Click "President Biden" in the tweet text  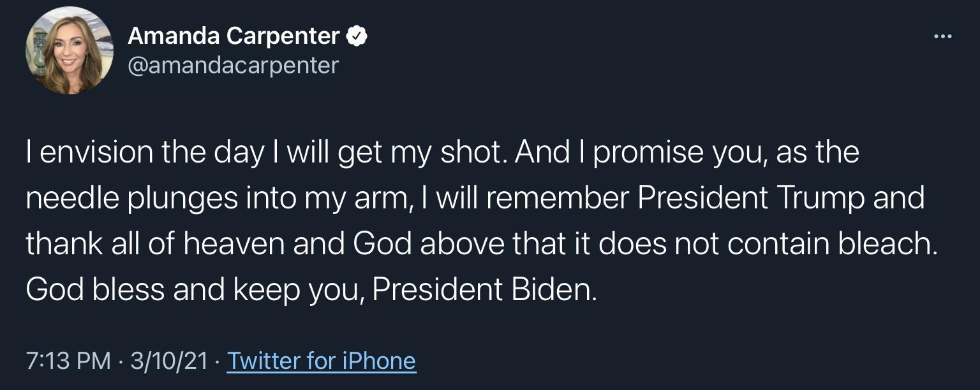pos(484,291)
